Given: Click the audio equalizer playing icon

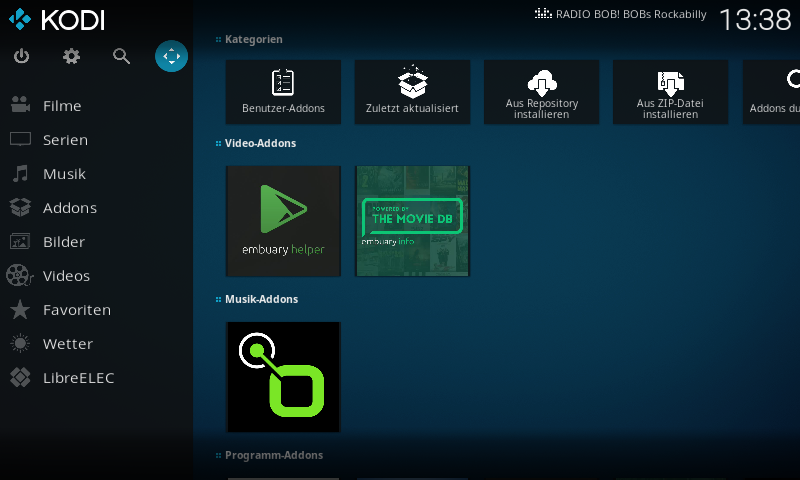Looking at the screenshot, I should pyautogui.click(x=543, y=13).
